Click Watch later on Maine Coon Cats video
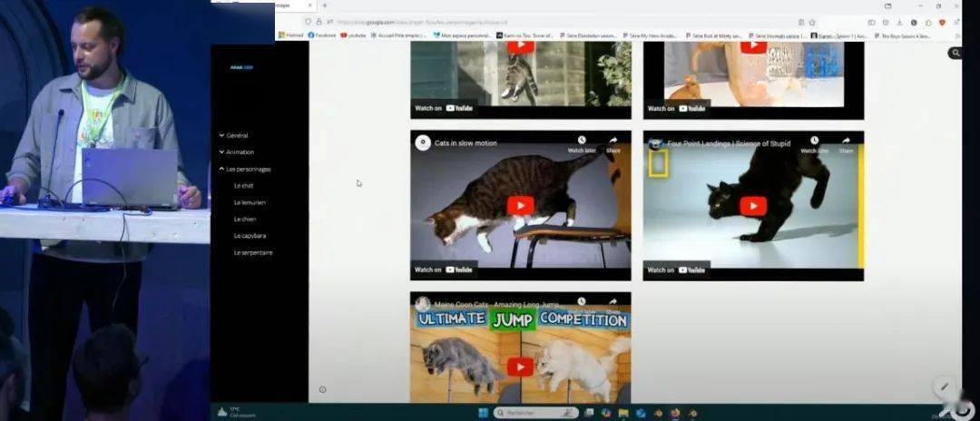 point(582,305)
